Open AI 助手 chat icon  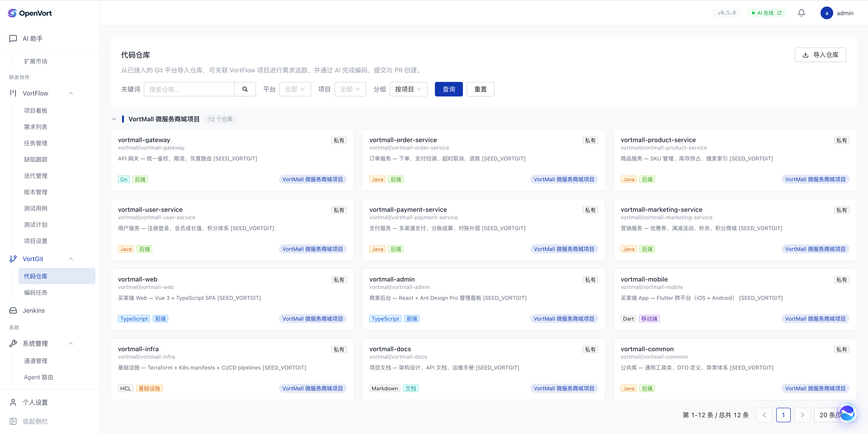[13, 38]
